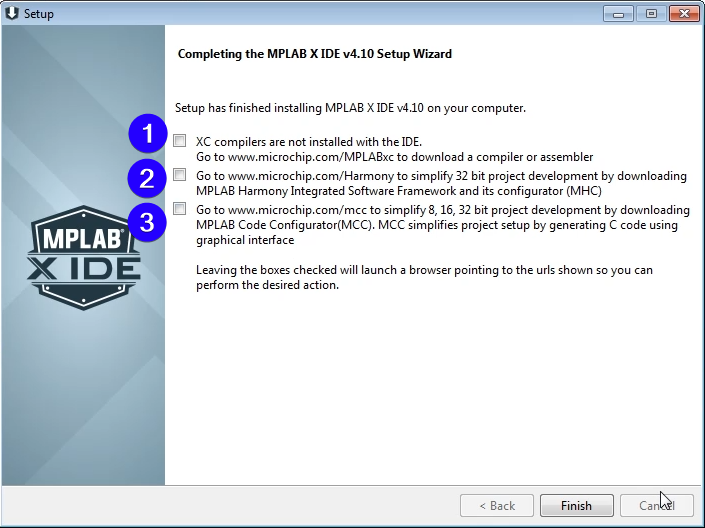Click the 'Completing the MPLAB X IDE v4.10 Setup Wizard' heading
This screenshot has width=705, height=528.
coord(315,54)
